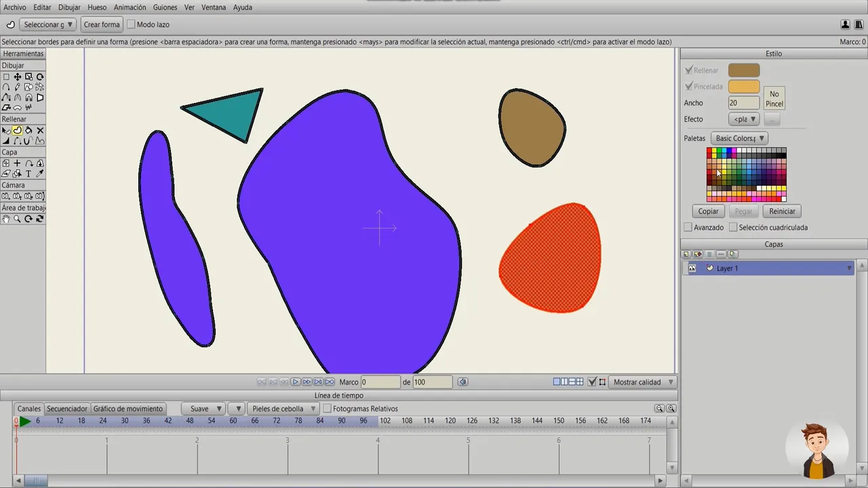868x488 pixels.
Task: Switch to the Secuenciador tab
Action: (67, 409)
